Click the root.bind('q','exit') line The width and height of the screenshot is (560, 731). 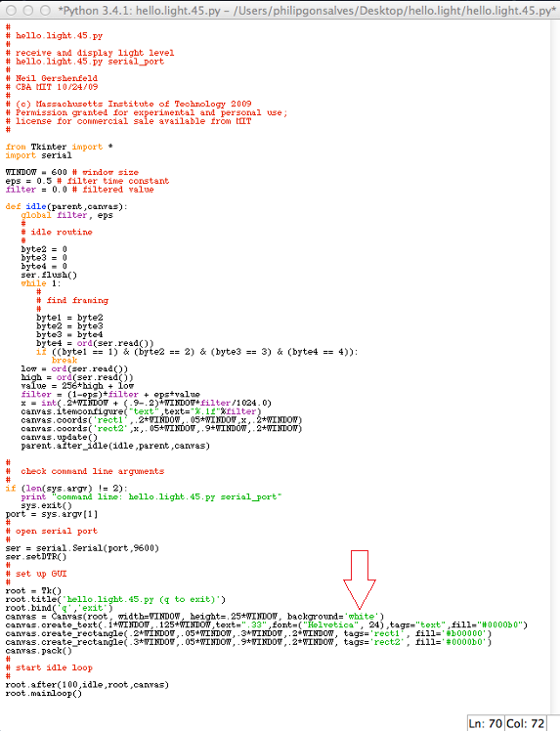point(60,608)
